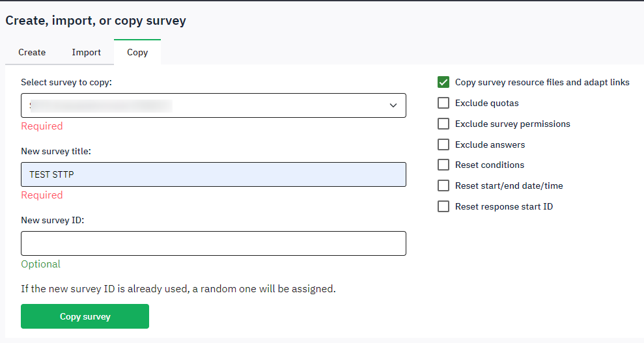The image size is (644, 343).
Task: Click the 'New survey ID:' label
Action: [x=53, y=220]
